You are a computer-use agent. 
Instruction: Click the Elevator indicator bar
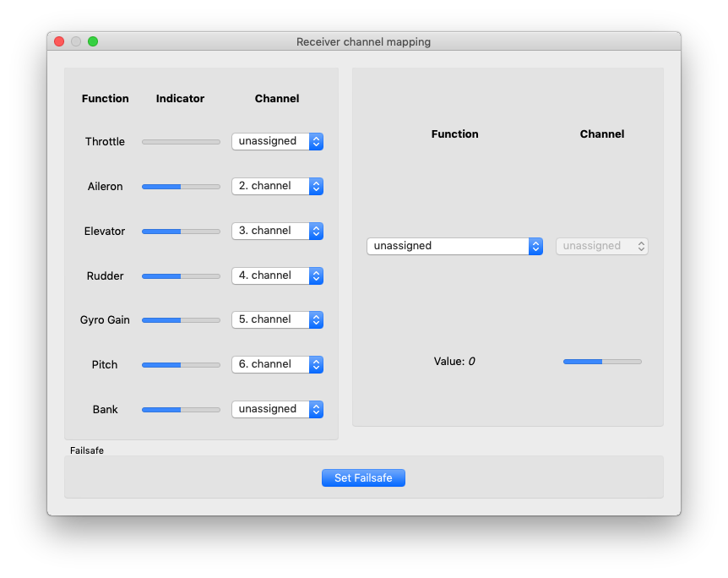click(181, 232)
